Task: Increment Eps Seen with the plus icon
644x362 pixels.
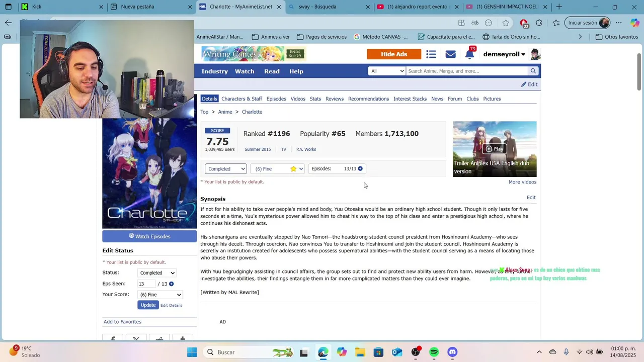Action: coord(172,284)
